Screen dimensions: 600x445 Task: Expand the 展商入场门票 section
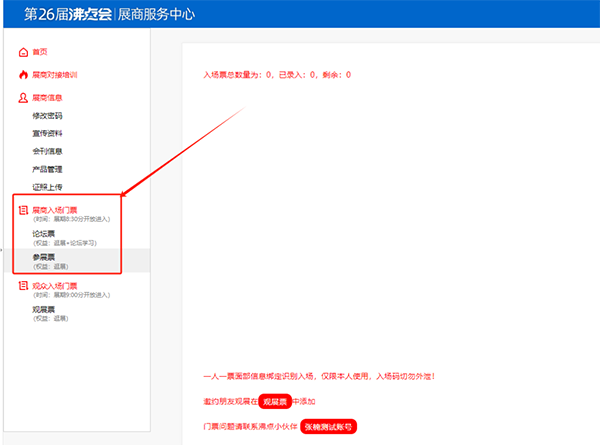pyautogui.click(x=54, y=210)
